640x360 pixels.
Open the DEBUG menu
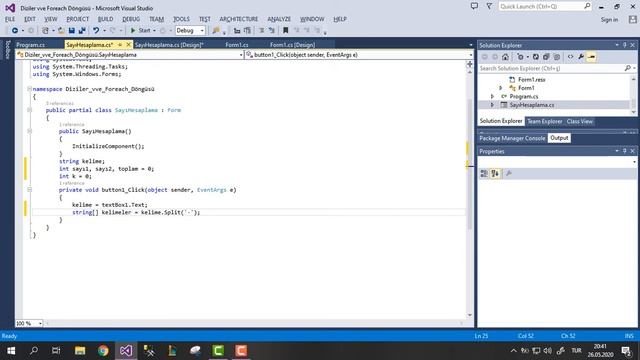coord(131,19)
